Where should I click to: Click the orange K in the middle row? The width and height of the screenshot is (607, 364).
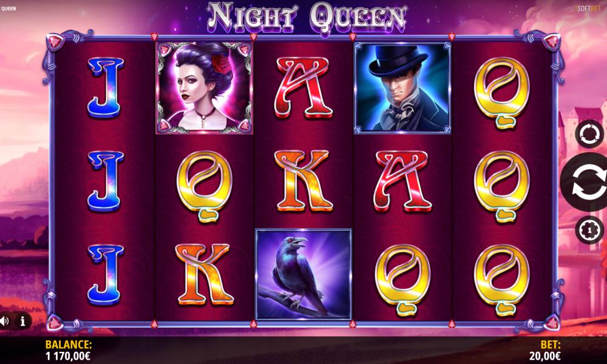coord(303,181)
